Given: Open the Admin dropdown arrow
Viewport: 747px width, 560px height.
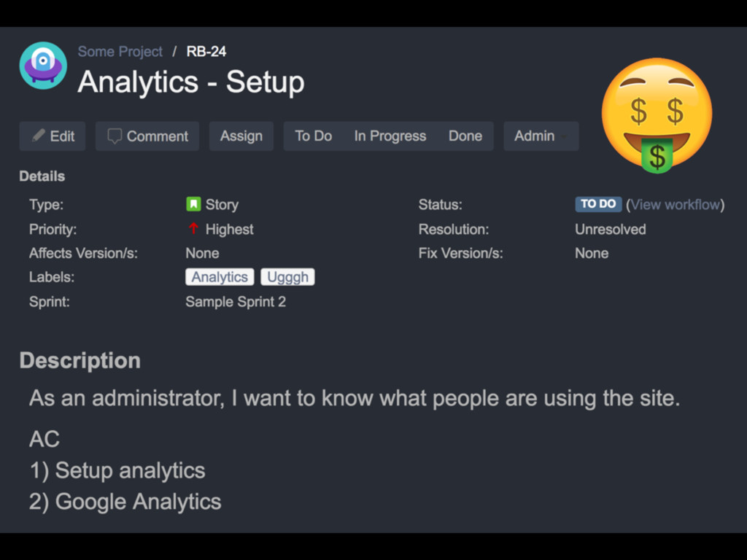Looking at the screenshot, I should point(564,136).
